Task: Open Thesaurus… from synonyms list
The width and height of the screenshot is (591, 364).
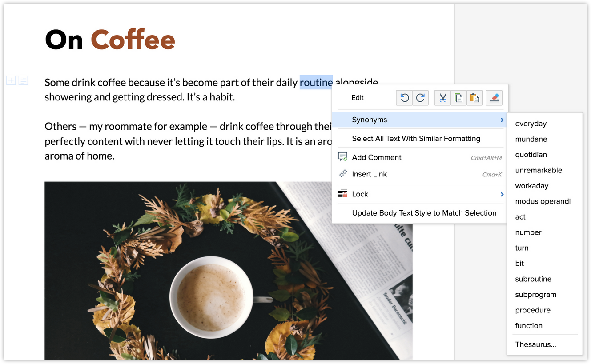Action: point(535,344)
